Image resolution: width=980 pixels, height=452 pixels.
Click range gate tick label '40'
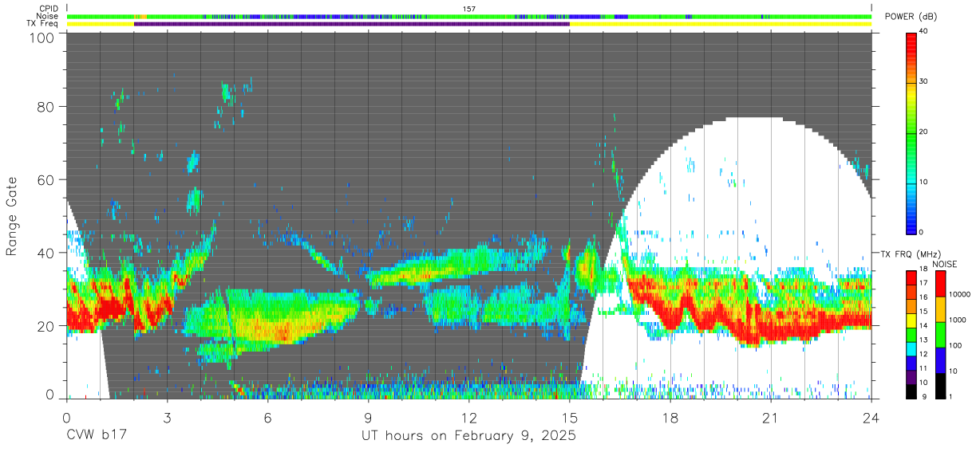pyautogui.click(x=45, y=253)
